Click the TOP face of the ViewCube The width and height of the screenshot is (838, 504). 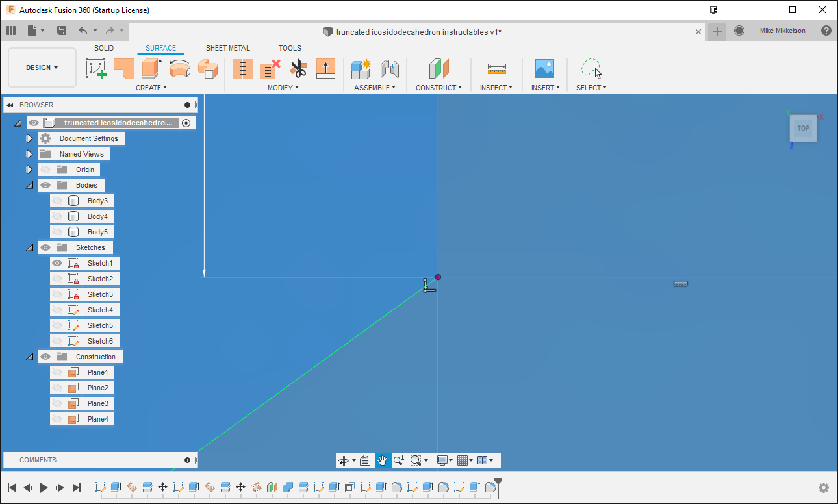click(x=803, y=128)
